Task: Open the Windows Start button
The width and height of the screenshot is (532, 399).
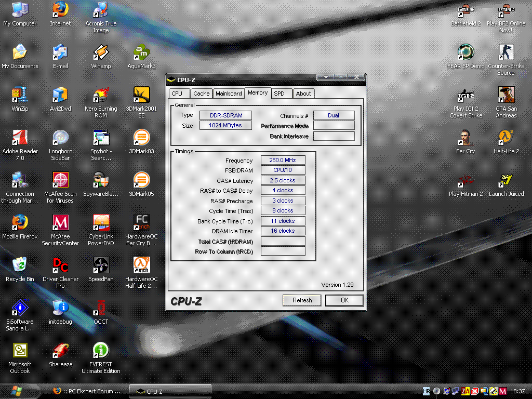Action: point(21,391)
